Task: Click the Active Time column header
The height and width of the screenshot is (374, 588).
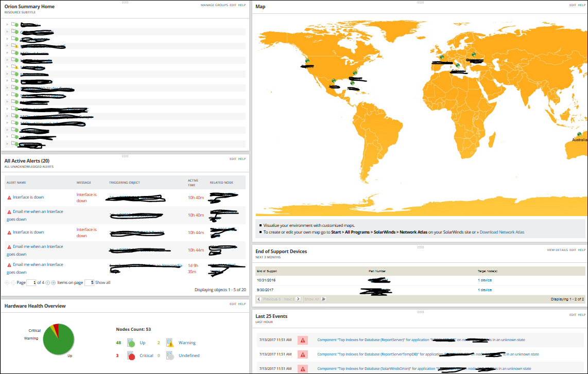Action: pos(193,183)
